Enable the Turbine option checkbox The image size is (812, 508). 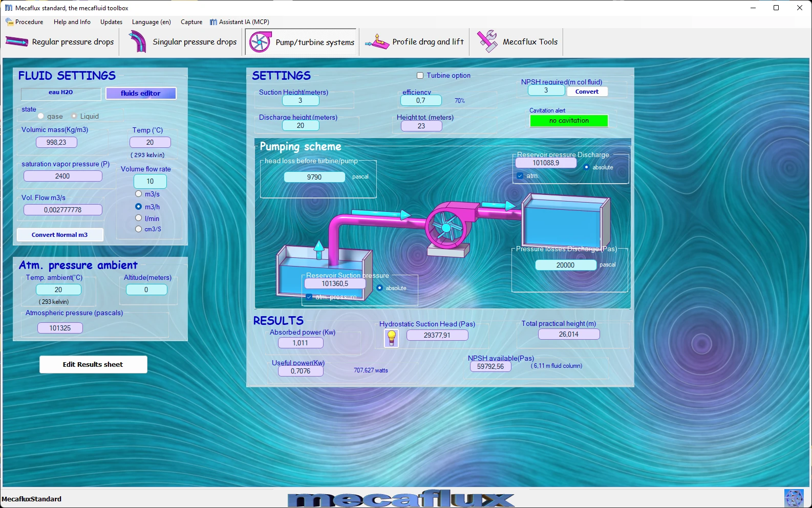[420, 75]
